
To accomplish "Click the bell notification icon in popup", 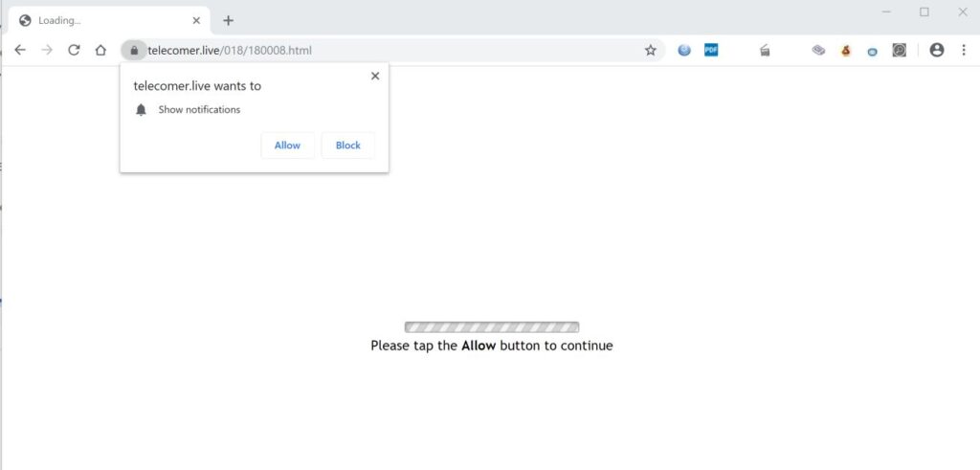I will pos(142,110).
